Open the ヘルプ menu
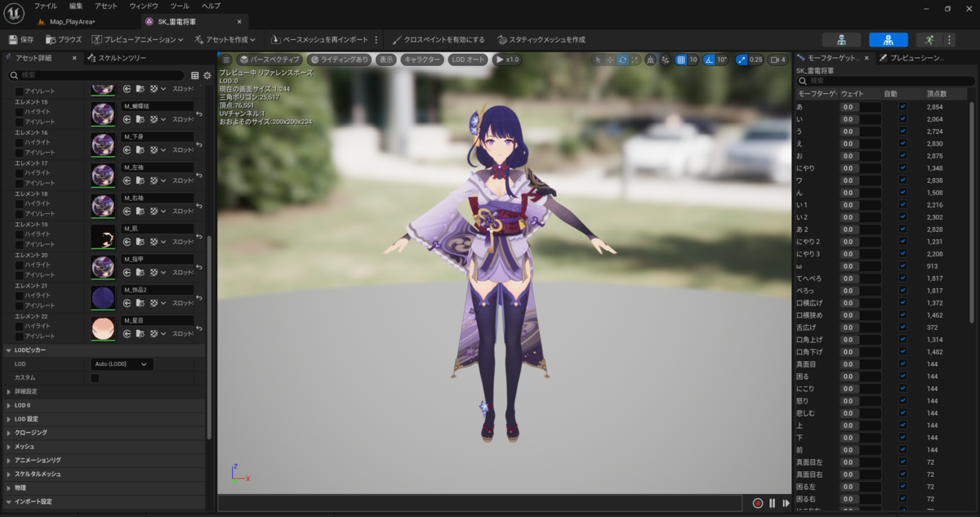The width and height of the screenshot is (980, 517). 211,6
